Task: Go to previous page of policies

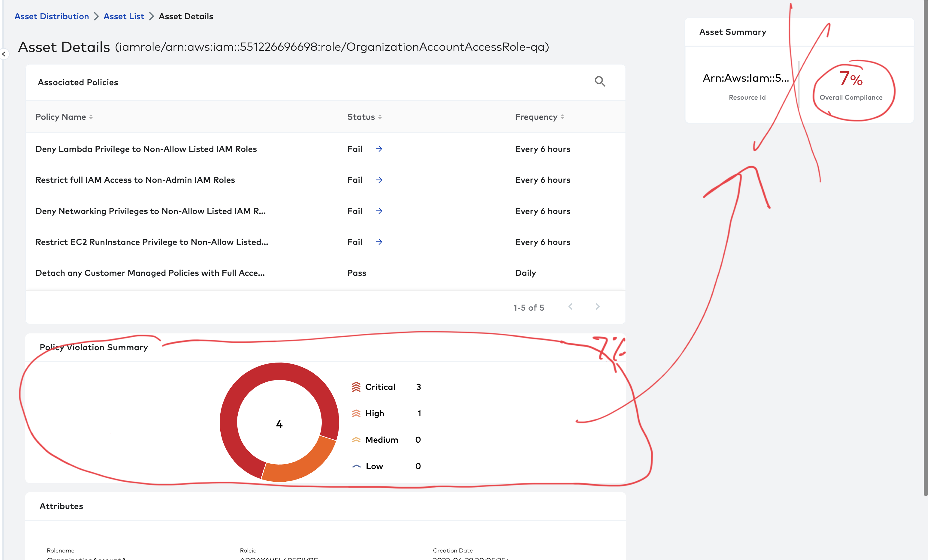Action: click(571, 306)
